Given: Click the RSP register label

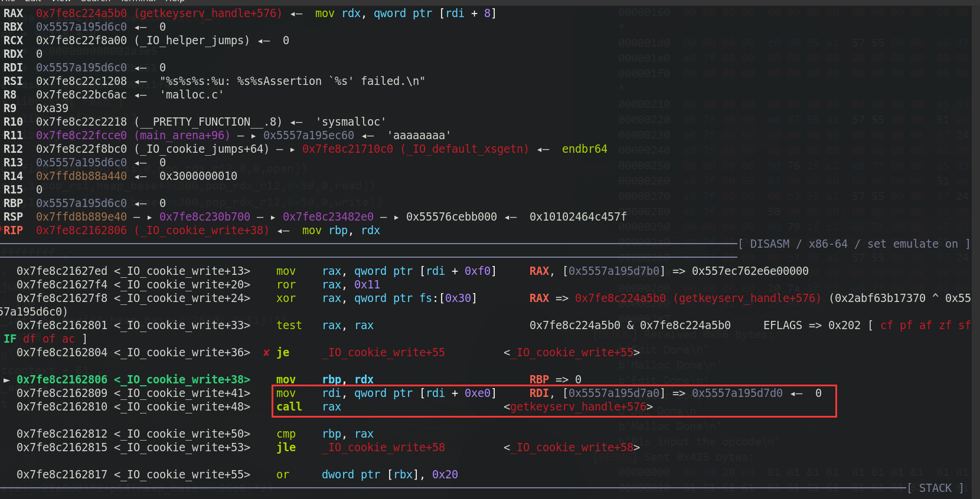Looking at the screenshot, I should coord(13,216).
